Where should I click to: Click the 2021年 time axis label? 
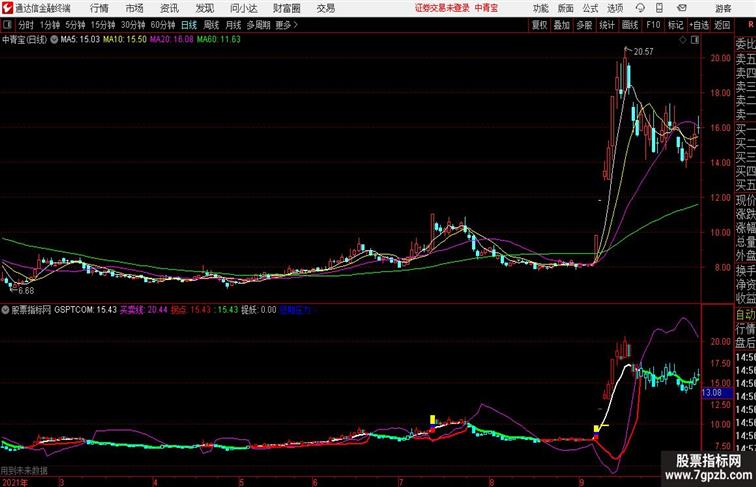point(15,482)
